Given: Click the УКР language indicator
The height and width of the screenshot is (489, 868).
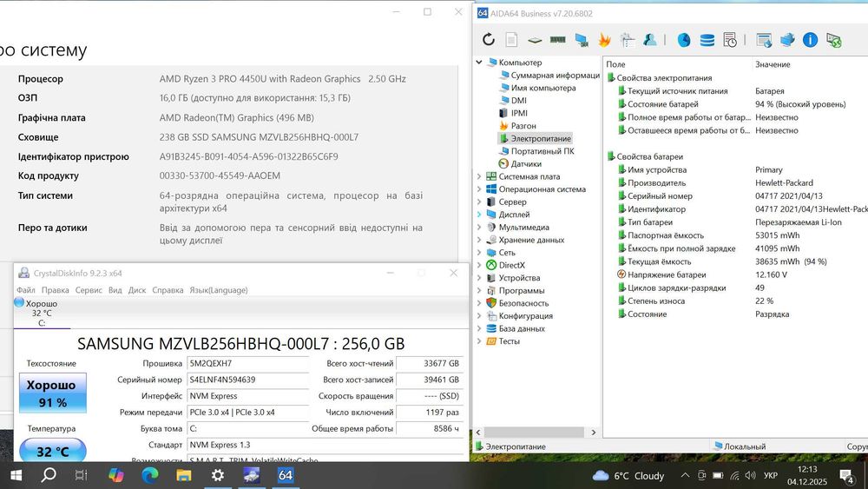Looking at the screenshot, I should 771,476.
